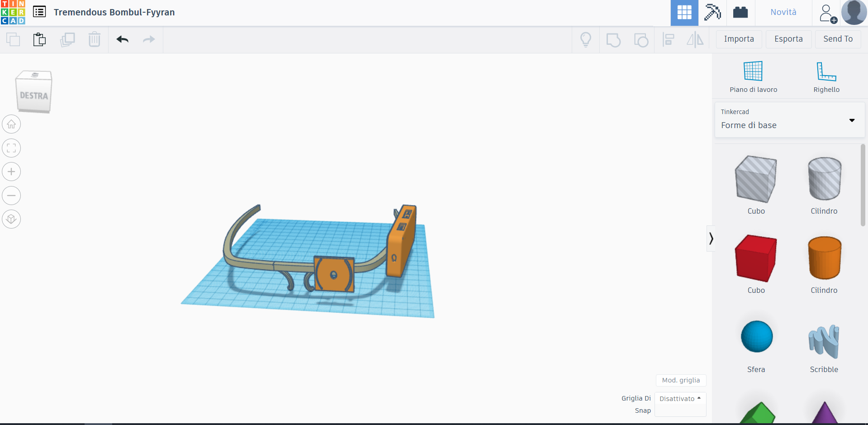Click the Send To button

pyautogui.click(x=838, y=39)
